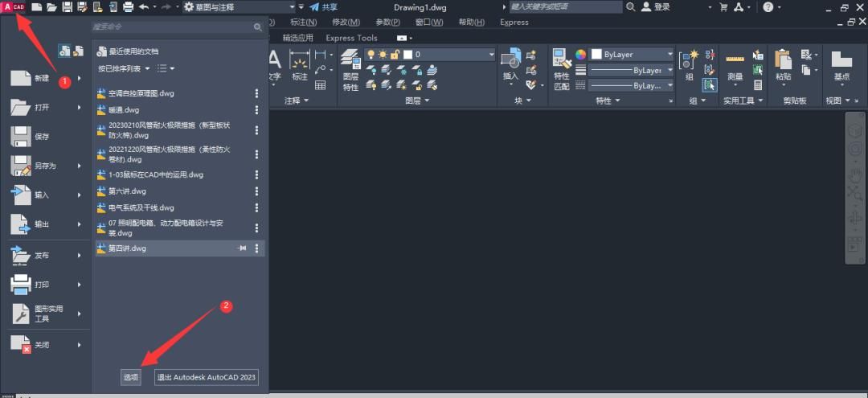Expand the 注释 panel title
Image resolution: width=868 pixels, height=398 pixels.
point(297,101)
